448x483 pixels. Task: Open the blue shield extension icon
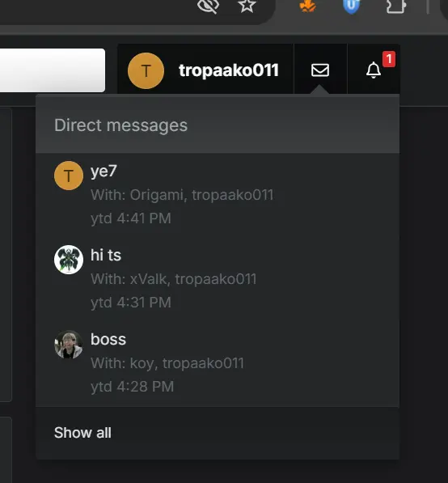[x=351, y=6]
